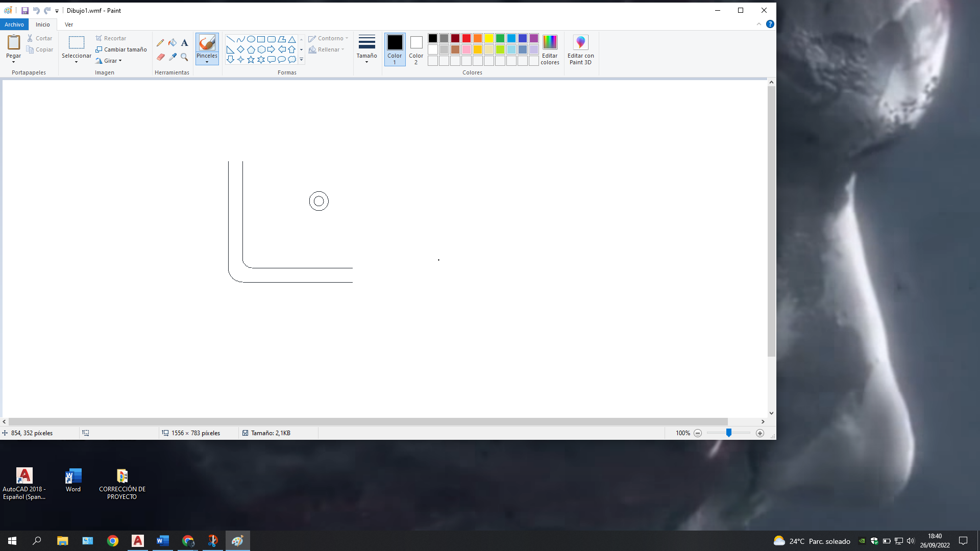
Task: Switch to the Ver tab
Action: [x=69, y=24]
